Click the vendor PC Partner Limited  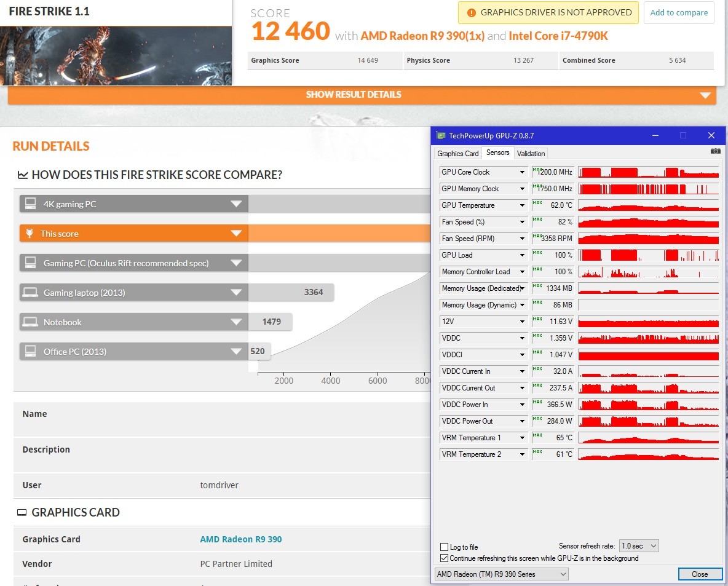(x=236, y=564)
